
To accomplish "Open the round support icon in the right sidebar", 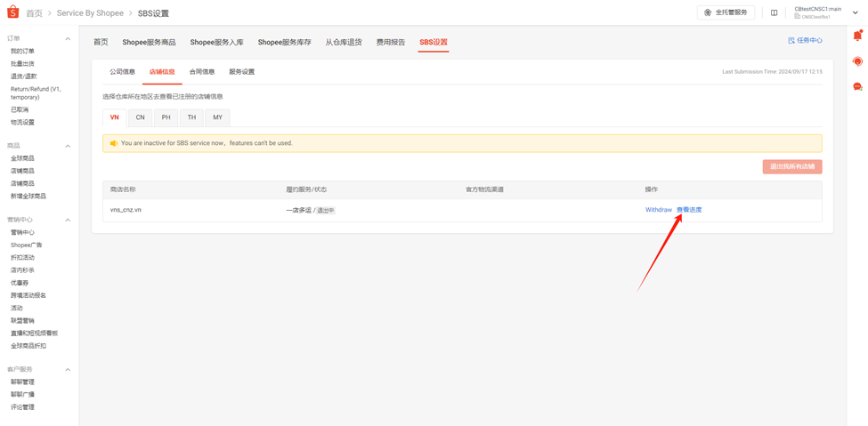I will tap(857, 61).
